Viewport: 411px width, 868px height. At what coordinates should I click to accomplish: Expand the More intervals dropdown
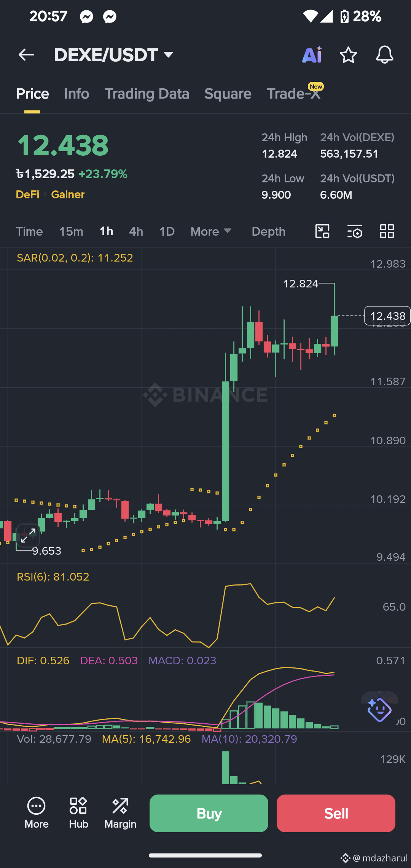[x=211, y=231]
